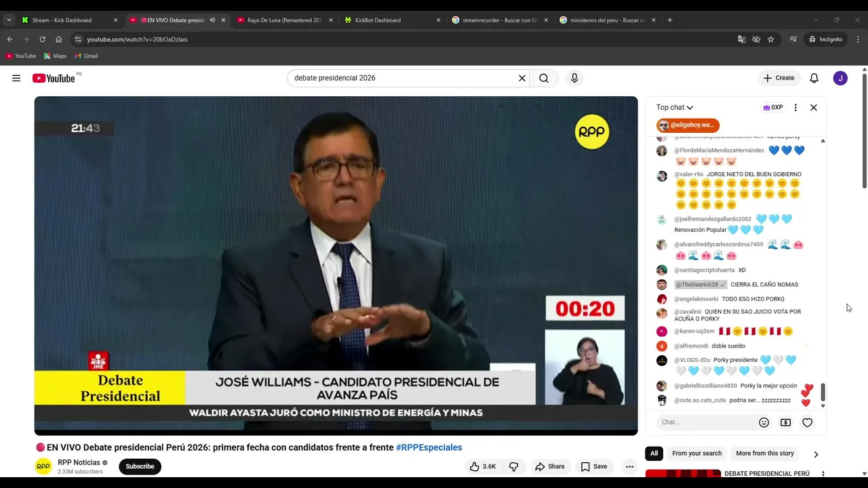Open options for recommended debate video
This screenshot has height=488, width=868.
[x=823, y=474]
